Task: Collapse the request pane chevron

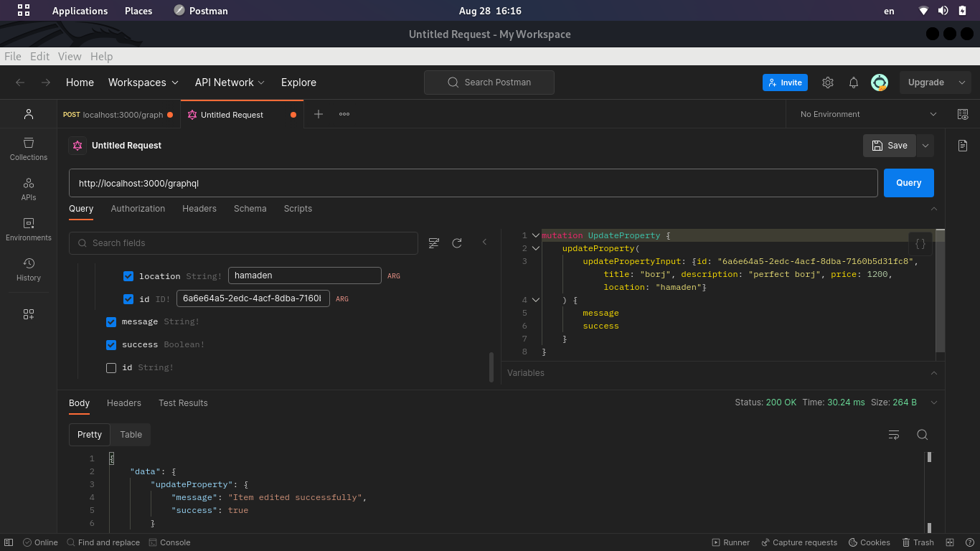Action: pos(934,209)
